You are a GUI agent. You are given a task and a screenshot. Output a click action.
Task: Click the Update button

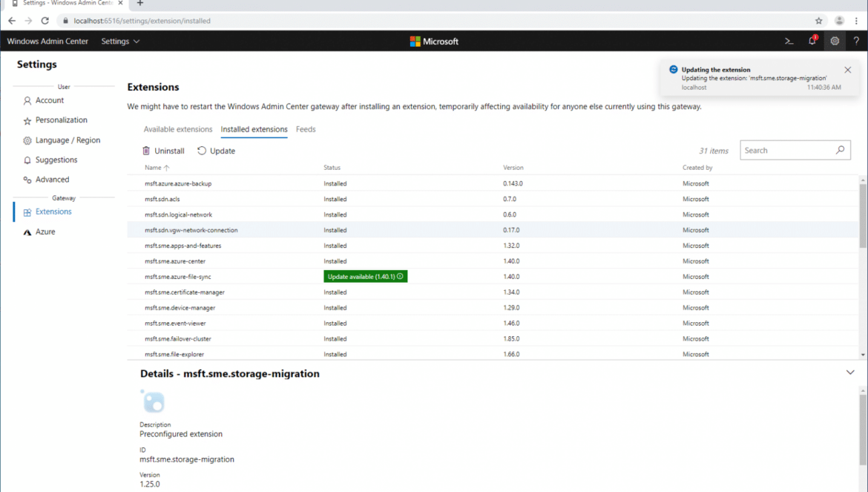pos(217,151)
